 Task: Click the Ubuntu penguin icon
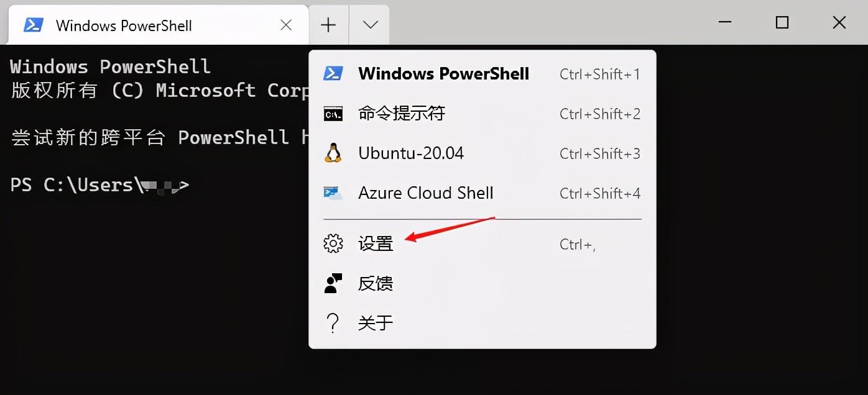(333, 153)
